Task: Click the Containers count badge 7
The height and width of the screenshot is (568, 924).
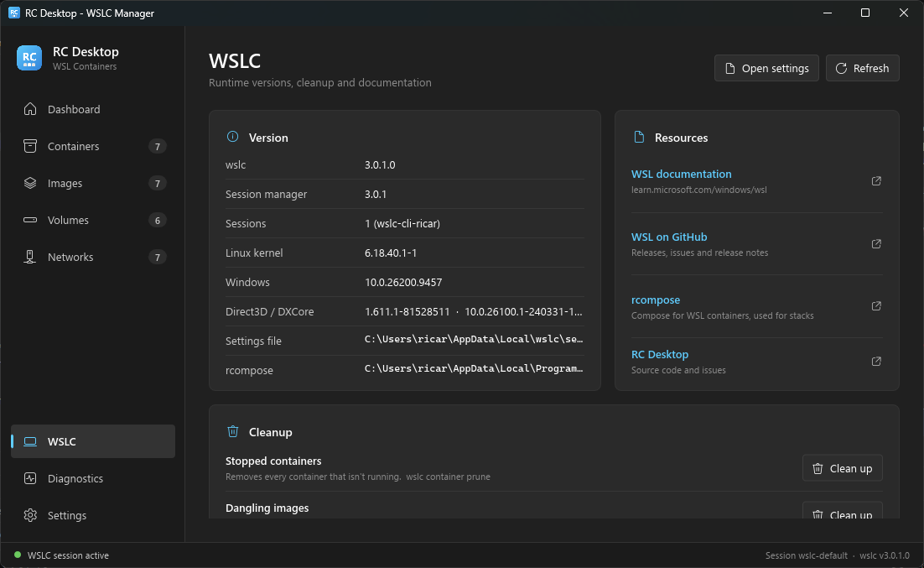Action: coord(158,146)
